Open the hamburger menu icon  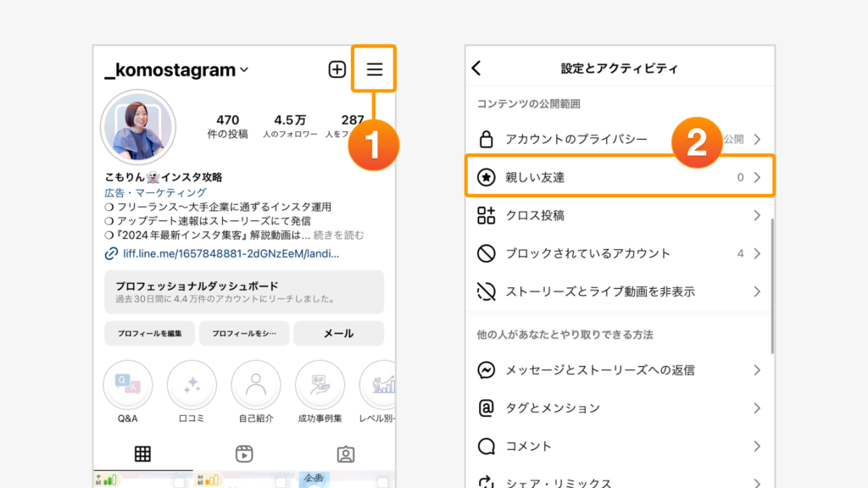click(x=375, y=69)
